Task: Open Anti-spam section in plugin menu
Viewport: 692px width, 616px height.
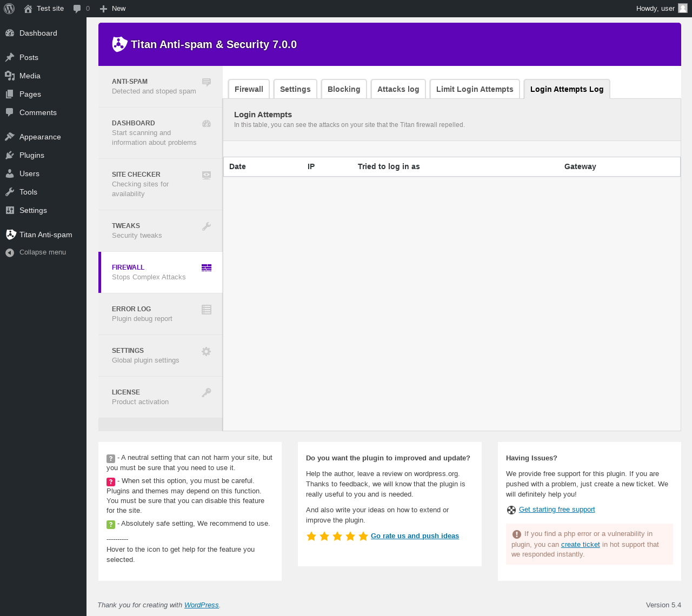Action: tap(161, 86)
